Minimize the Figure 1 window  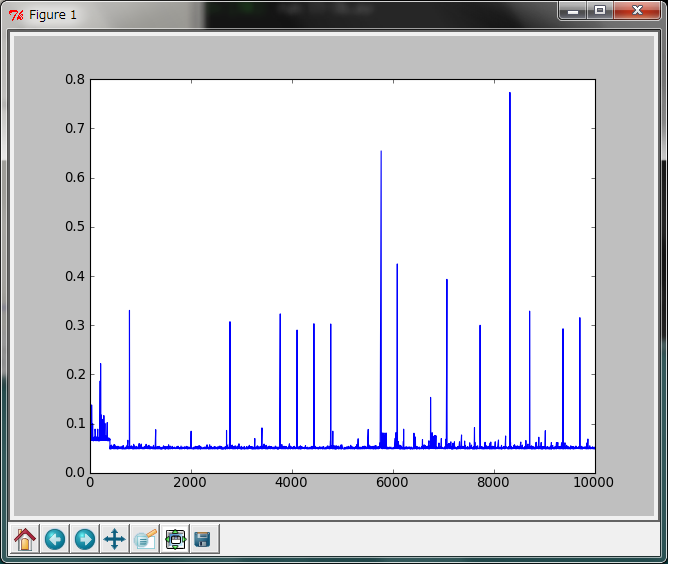tap(573, 10)
